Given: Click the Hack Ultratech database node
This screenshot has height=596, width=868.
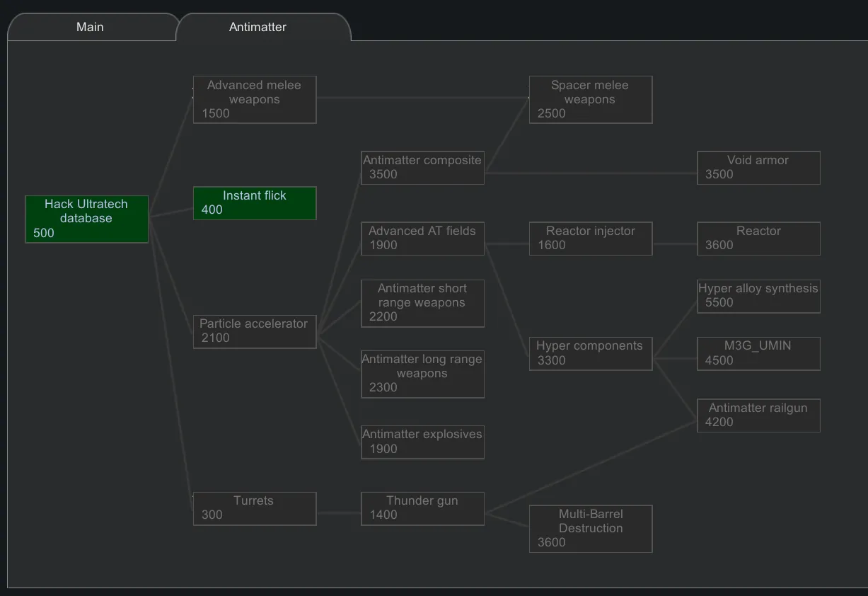Looking at the screenshot, I should click(x=86, y=219).
